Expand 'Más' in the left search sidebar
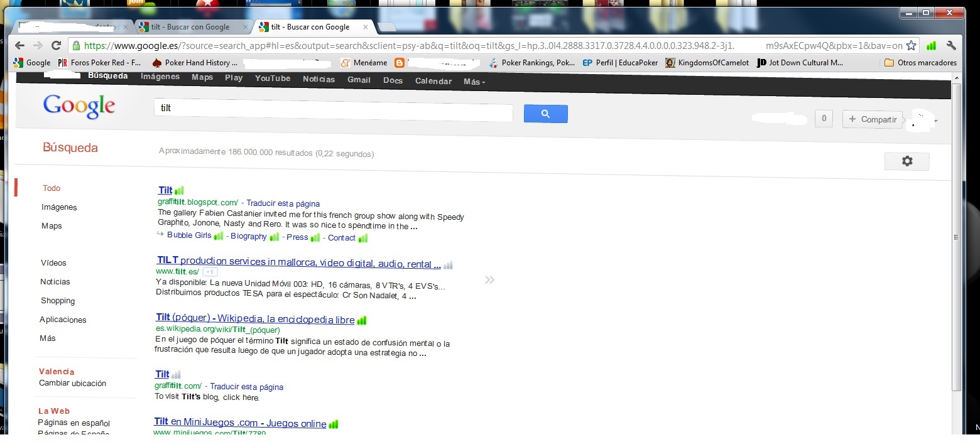This screenshot has width=980, height=442. (48, 338)
